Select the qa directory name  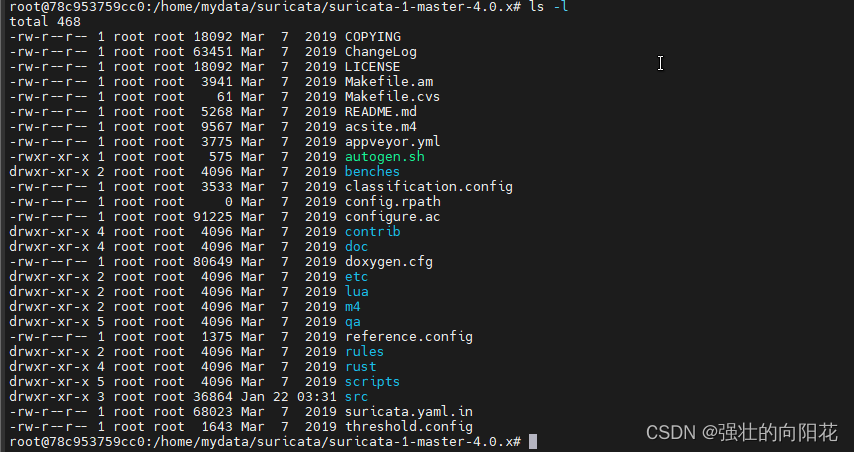[352, 322]
